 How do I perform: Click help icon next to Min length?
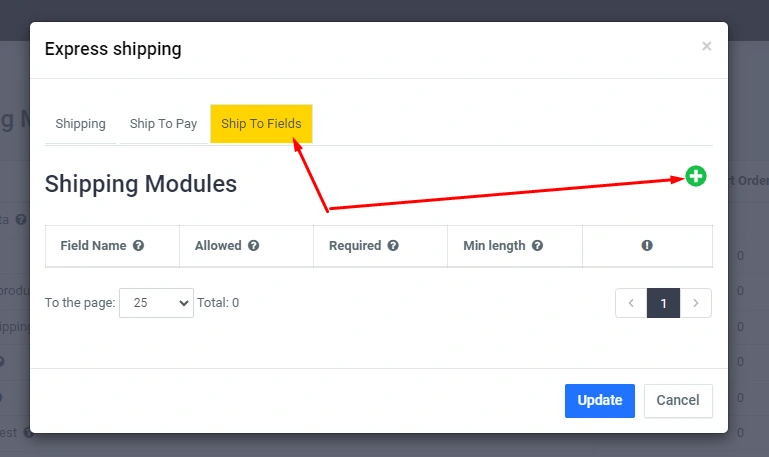pyautogui.click(x=538, y=246)
